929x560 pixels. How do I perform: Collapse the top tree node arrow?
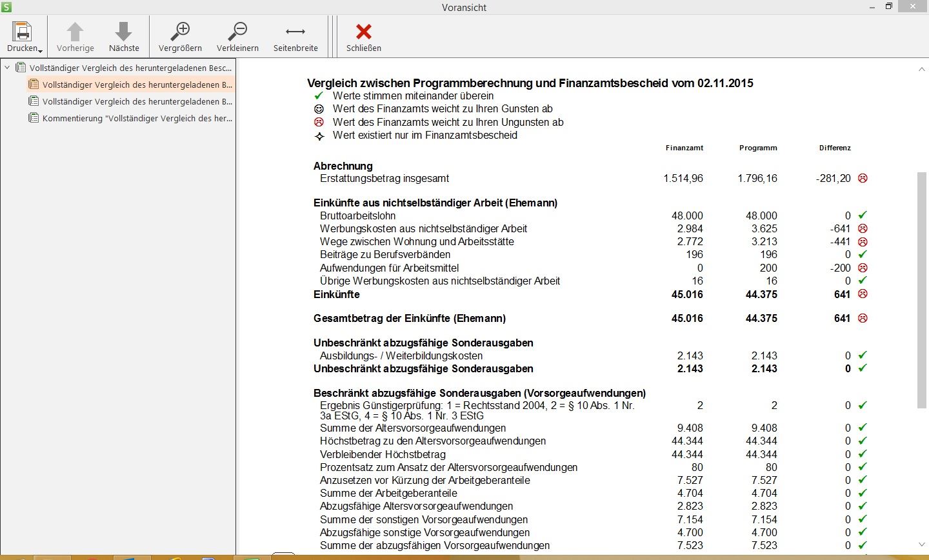click(x=7, y=67)
